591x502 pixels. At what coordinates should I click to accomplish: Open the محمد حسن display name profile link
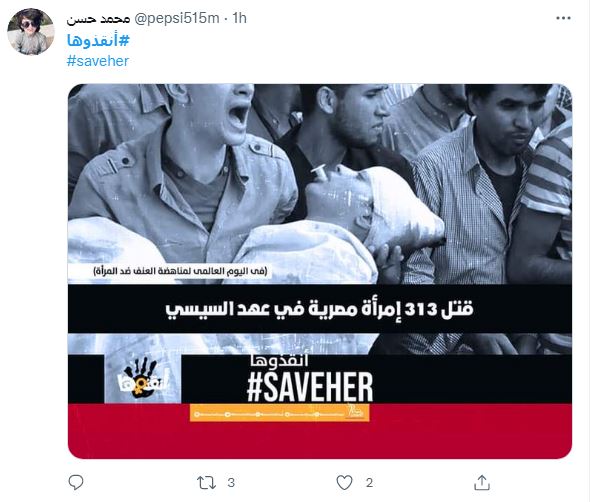98,18
